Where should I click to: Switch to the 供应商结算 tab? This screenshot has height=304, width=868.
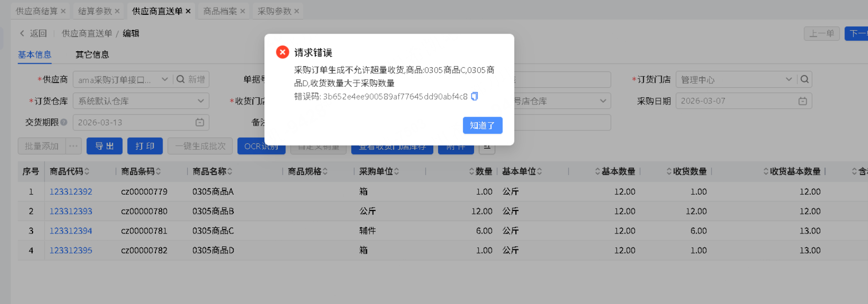click(36, 11)
